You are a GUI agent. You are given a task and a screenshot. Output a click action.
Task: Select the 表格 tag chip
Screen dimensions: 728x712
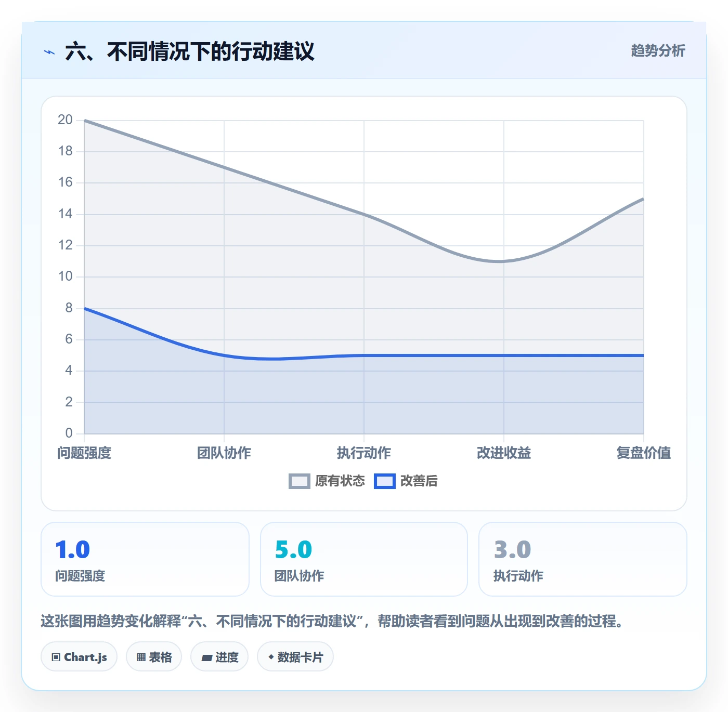pyautogui.click(x=154, y=657)
